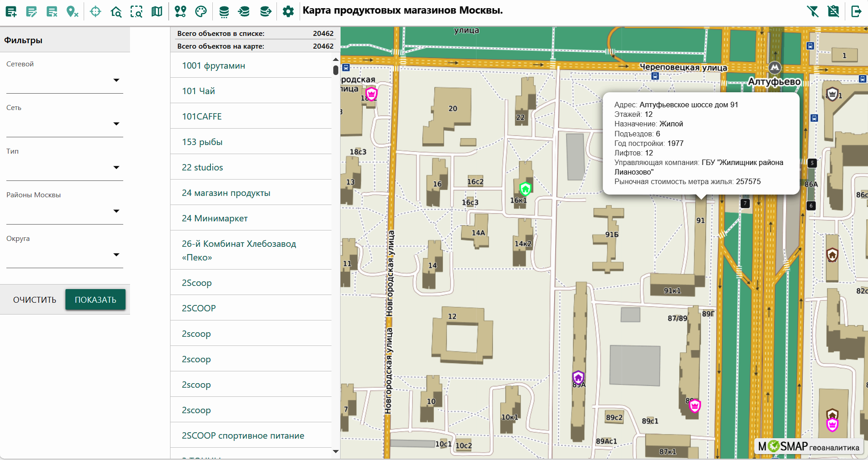Open the color palette icon
The image size is (868, 460).
[x=201, y=11]
